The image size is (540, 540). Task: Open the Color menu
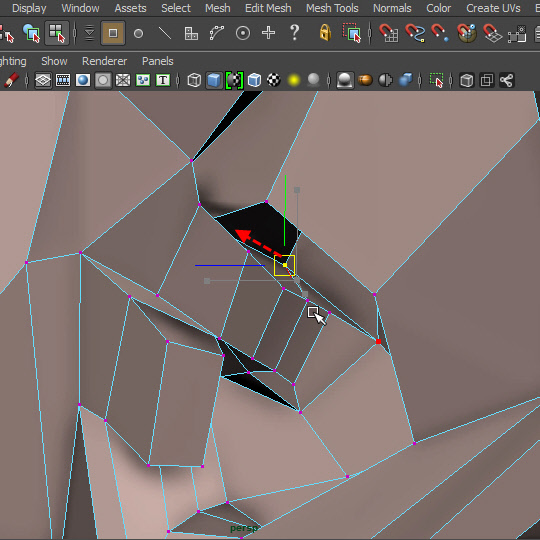(x=438, y=8)
